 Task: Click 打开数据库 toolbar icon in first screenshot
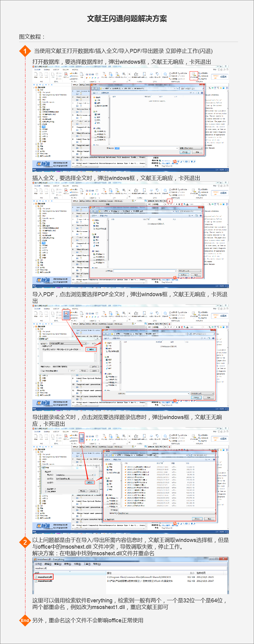pos(194,75)
